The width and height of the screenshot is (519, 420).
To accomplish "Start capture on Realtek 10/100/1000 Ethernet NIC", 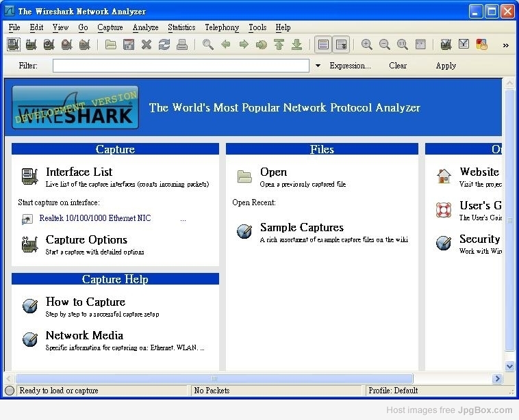I will [x=94, y=218].
